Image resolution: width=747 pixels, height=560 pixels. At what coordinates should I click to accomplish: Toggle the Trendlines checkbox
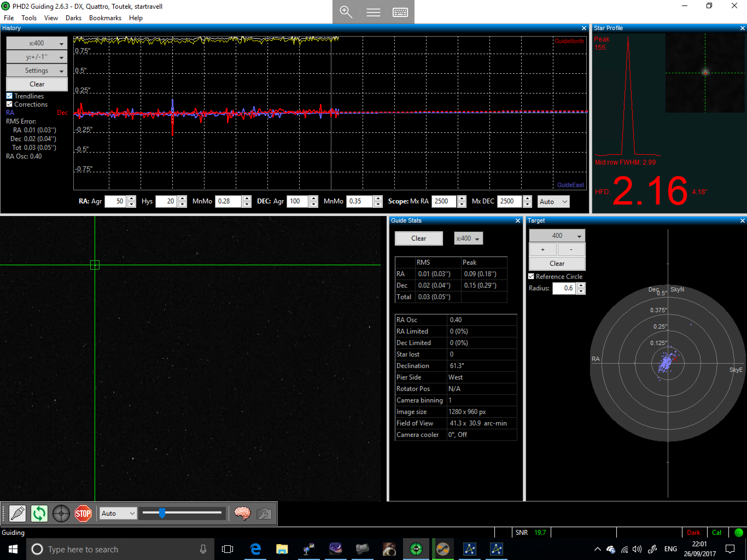tap(10, 96)
